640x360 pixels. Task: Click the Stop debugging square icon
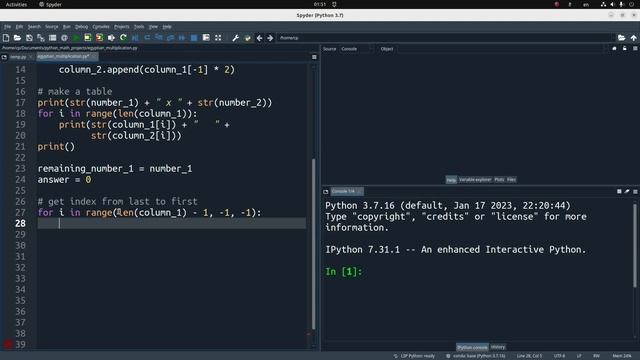click(x=194, y=38)
